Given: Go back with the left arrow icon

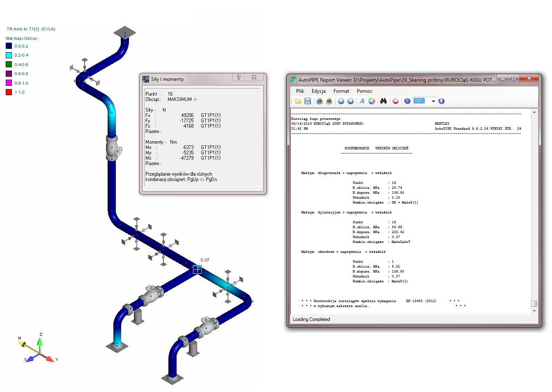Looking at the screenshot, I should (341, 101).
